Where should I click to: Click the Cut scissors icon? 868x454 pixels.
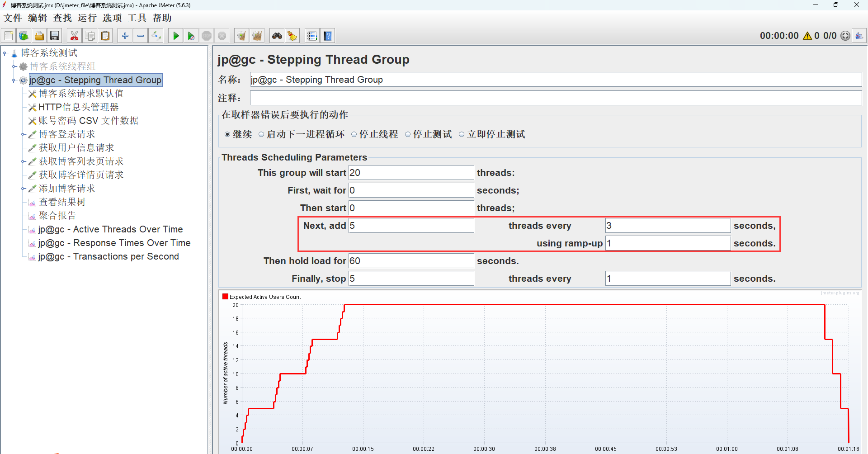[75, 36]
